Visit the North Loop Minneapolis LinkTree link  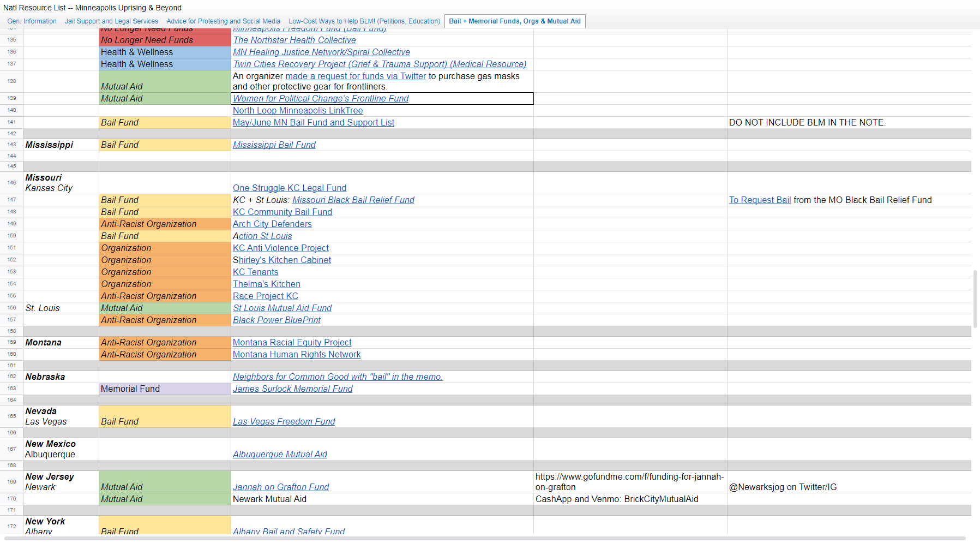tap(298, 111)
